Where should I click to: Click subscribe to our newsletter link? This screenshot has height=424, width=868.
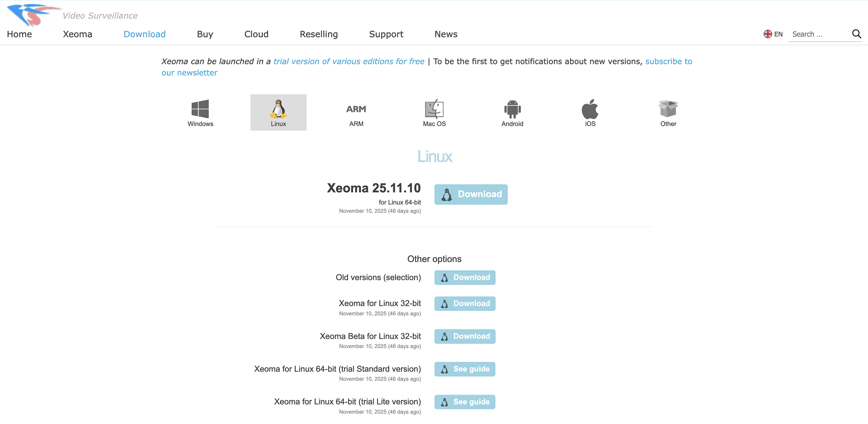[x=669, y=61]
